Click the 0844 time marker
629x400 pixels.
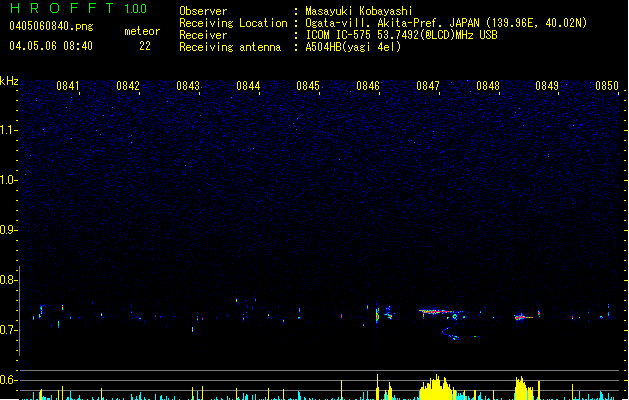coord(248,86)
